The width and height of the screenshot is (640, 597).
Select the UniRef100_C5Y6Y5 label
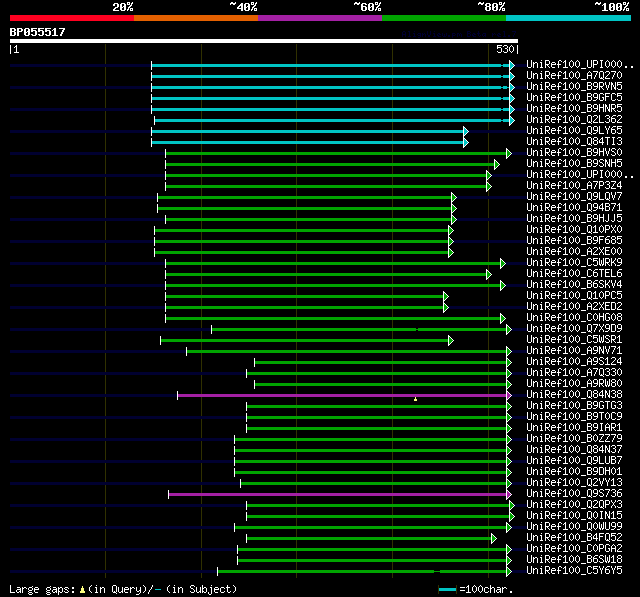coord(574,571)
